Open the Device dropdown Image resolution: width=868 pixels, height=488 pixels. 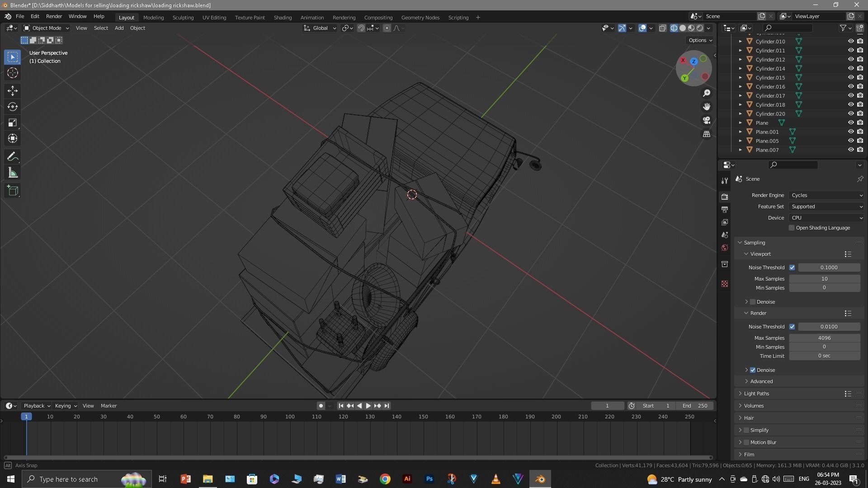coord(826,218)
